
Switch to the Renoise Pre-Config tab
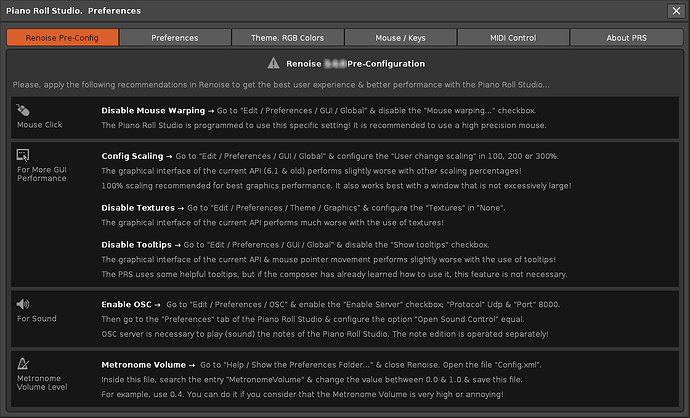[62, 37]
